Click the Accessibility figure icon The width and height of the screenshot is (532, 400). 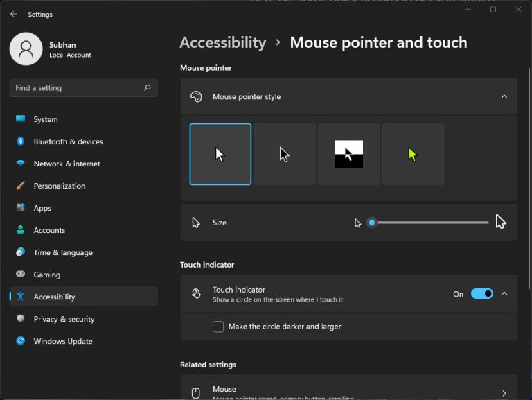[20, 297]
